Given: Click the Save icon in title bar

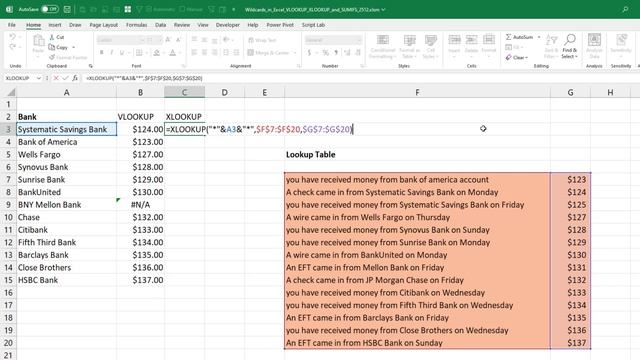Looking at the screenshot, I should (x=68, y=9).
